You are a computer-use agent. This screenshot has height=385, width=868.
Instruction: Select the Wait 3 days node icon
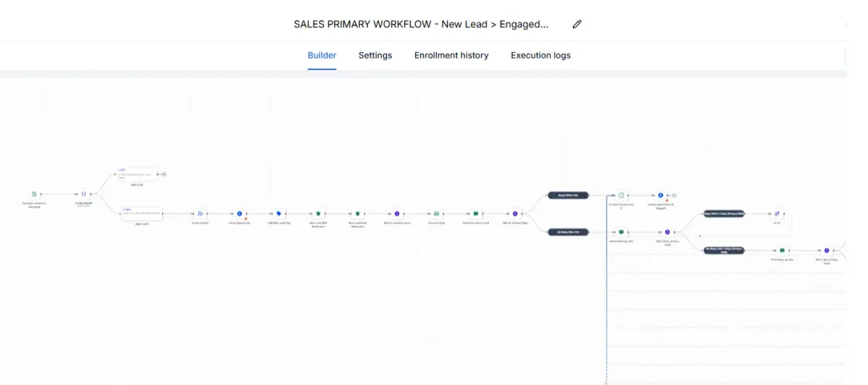(826, 250)
